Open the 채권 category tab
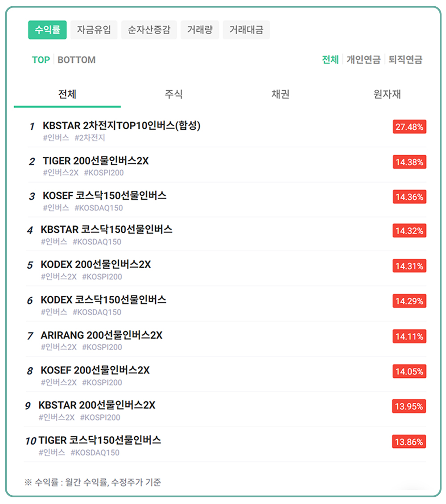 281,94
